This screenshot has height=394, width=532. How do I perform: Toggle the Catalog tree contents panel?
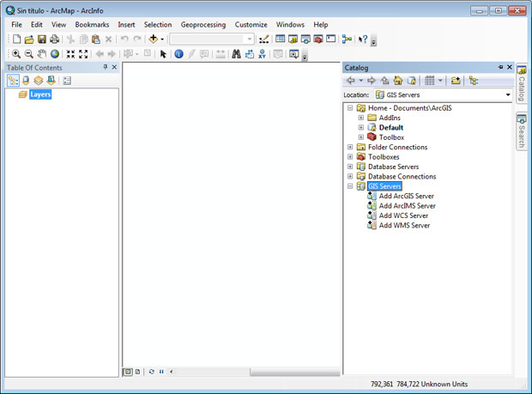474,81
